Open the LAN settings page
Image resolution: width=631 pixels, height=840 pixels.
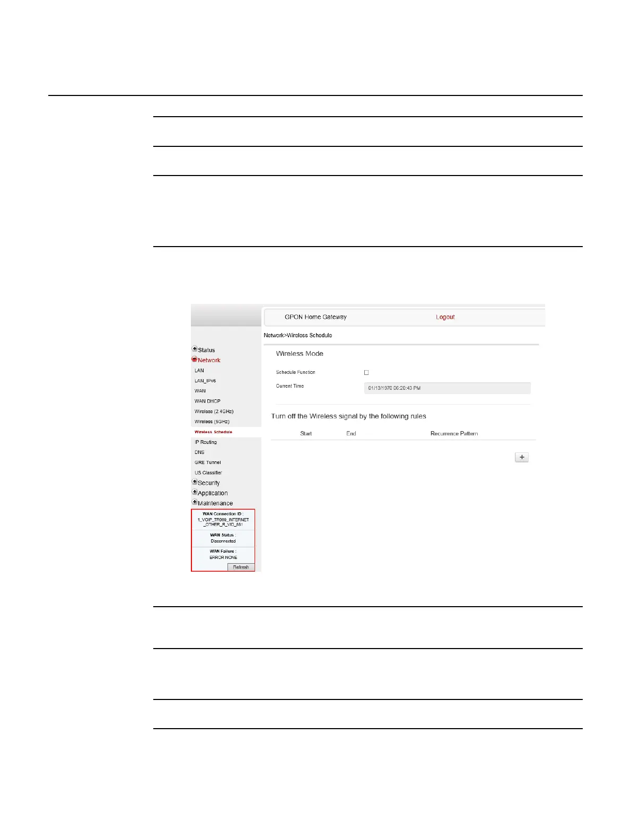click(x=199, y=370)
